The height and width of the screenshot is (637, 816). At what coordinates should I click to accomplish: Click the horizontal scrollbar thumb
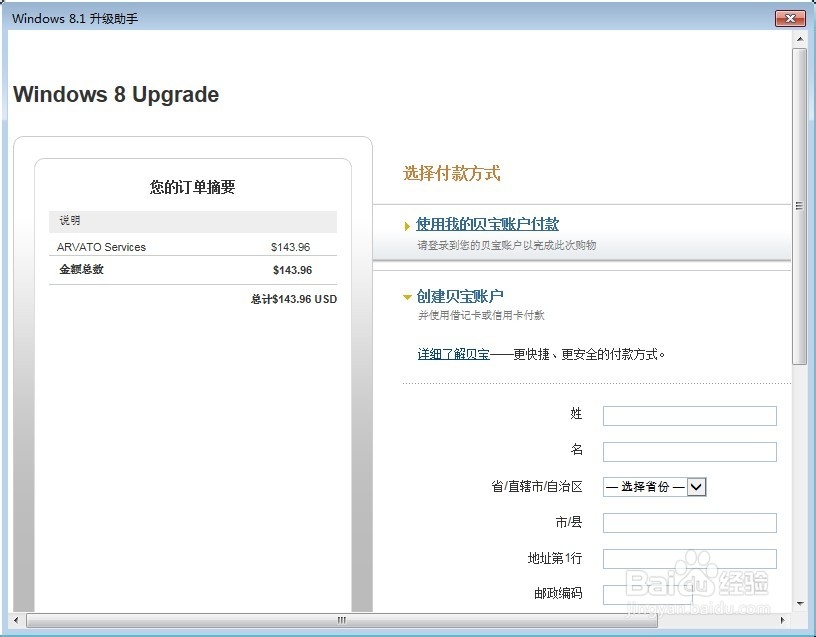pyautogui.click(x=341, y=620)
